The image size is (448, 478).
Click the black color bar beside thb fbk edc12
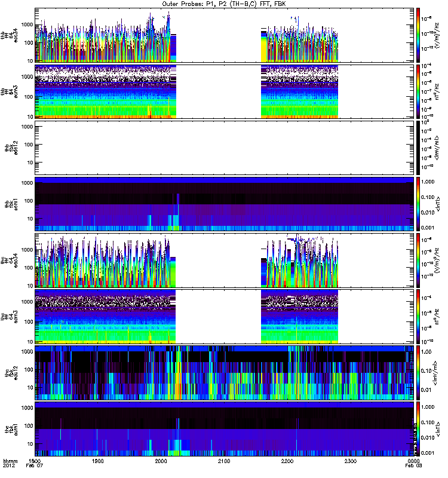[418, 148]
